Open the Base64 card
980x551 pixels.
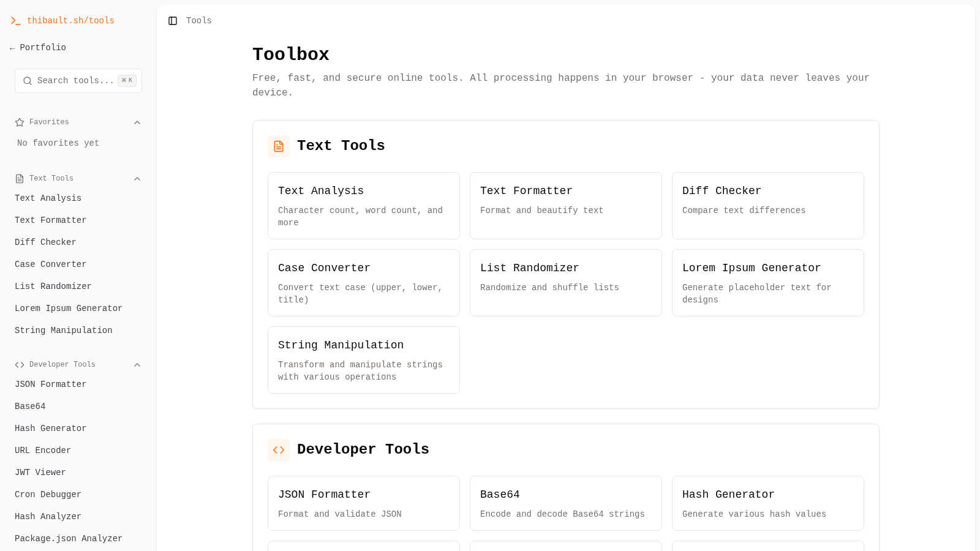[x=566, y=503]
